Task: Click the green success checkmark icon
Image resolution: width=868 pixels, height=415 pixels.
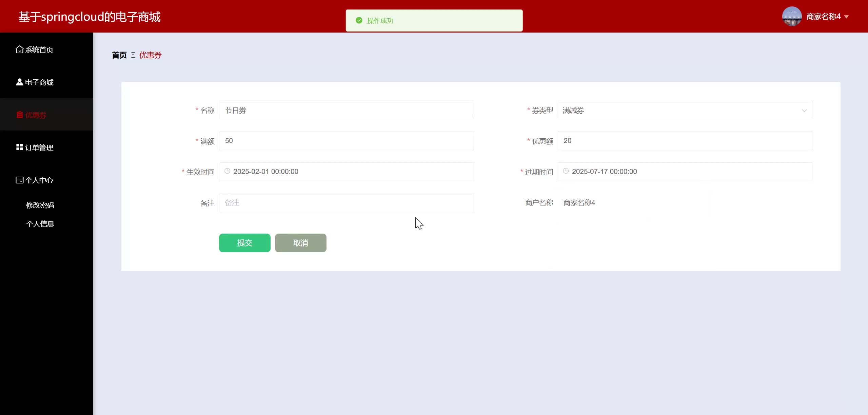Action: click(359, 20)
